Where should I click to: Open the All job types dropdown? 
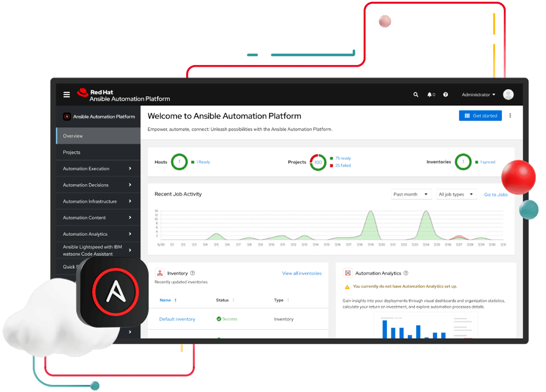[x=456, y=194]
